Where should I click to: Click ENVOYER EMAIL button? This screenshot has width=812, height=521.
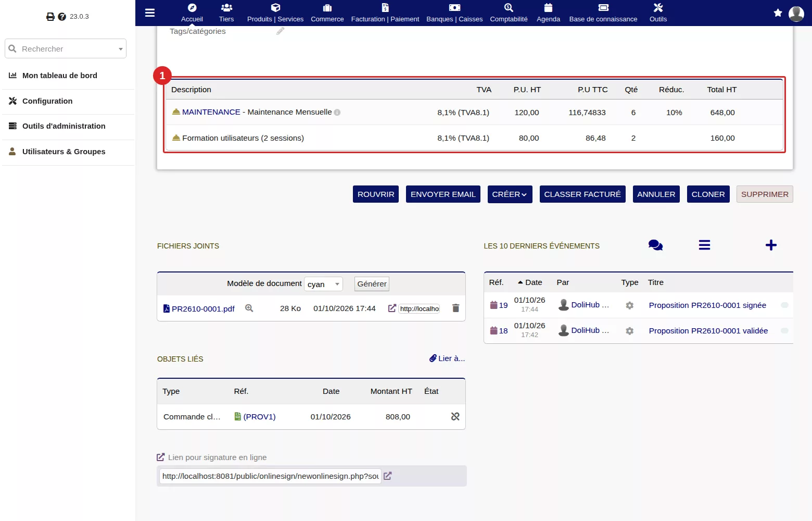(x=443, y=194)
